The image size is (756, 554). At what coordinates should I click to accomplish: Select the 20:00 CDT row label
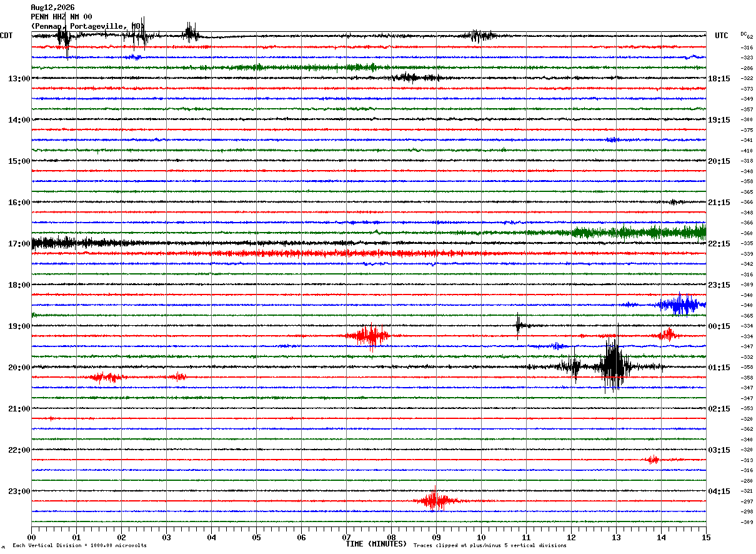click(19, 368)
